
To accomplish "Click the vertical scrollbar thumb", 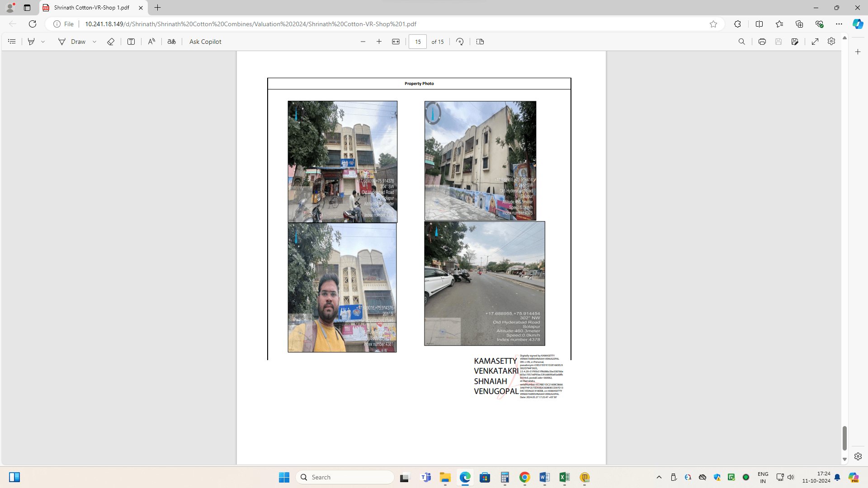I will click(x=844, y=438).
